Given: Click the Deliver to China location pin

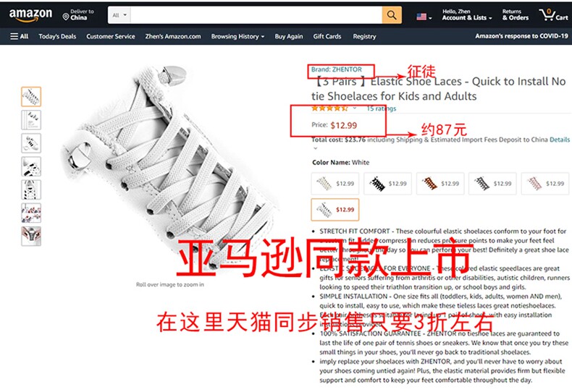Looking at the screenshot, I should point(66,17).
